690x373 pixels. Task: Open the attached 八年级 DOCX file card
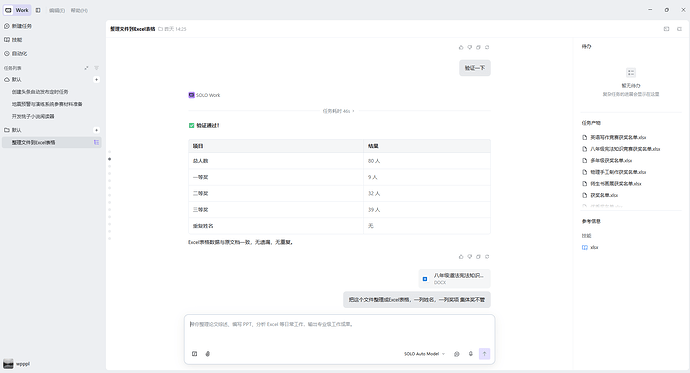455,278
